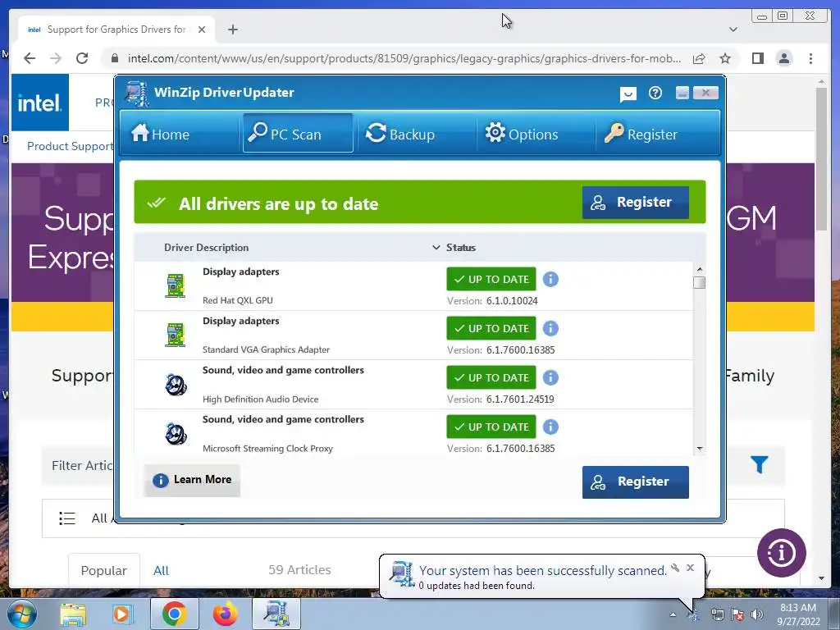The image size is (840, 630).
Task: Click the wrench icon in notification balloon
Action: pyautogui.click(x=675, y=568)
